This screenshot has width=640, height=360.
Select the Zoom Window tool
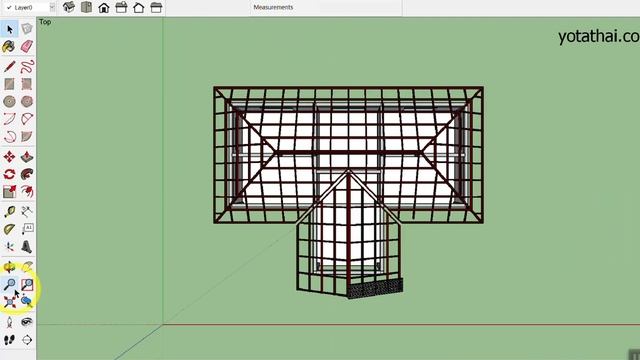[x=27, y=284]
